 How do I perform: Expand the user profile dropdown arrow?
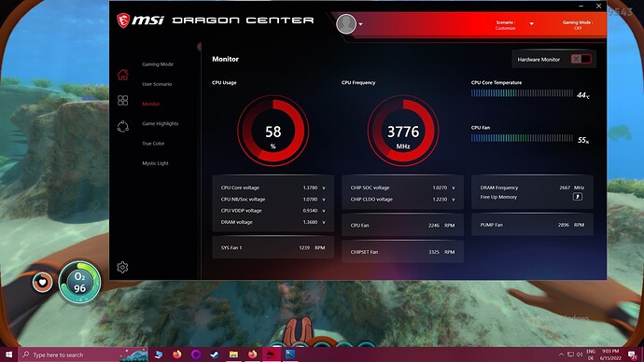click(x=360, y=24)
